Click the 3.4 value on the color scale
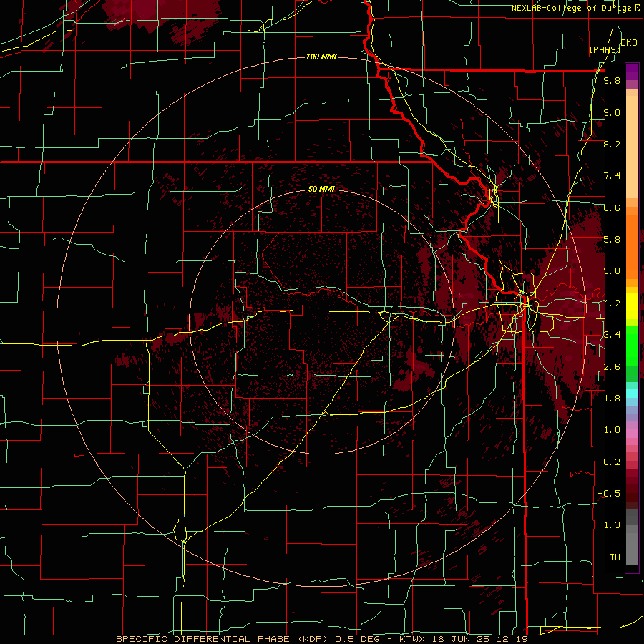The width and height of the screenshot is (644, 644). tap(612, 335)
